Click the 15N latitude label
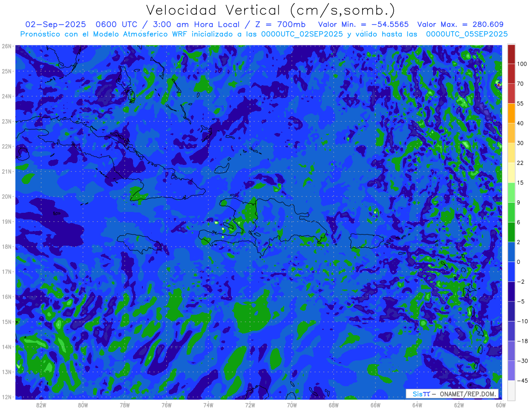The height and width of the screenshot is (411, 532). [6, 321]
